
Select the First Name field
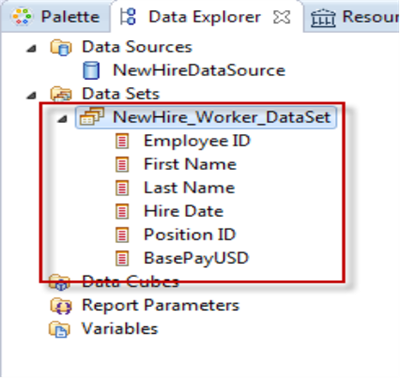click(190, 164)
